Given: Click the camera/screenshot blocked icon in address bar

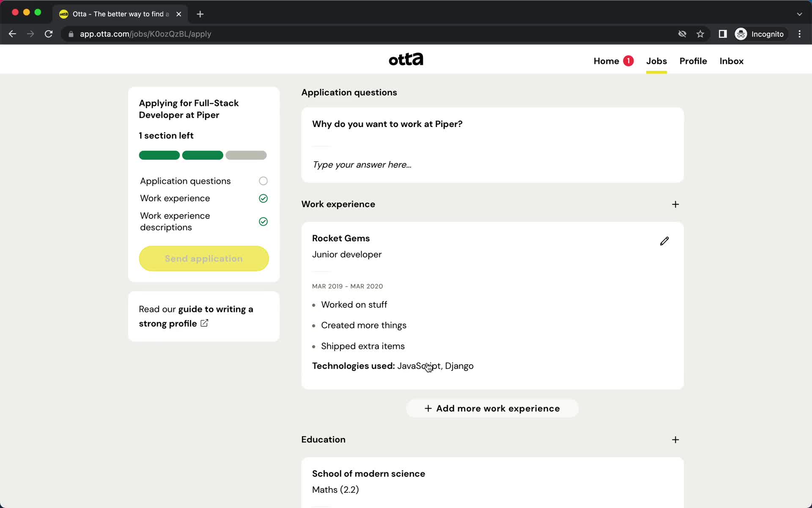Looking at the screenshot, I should (682, 34).
